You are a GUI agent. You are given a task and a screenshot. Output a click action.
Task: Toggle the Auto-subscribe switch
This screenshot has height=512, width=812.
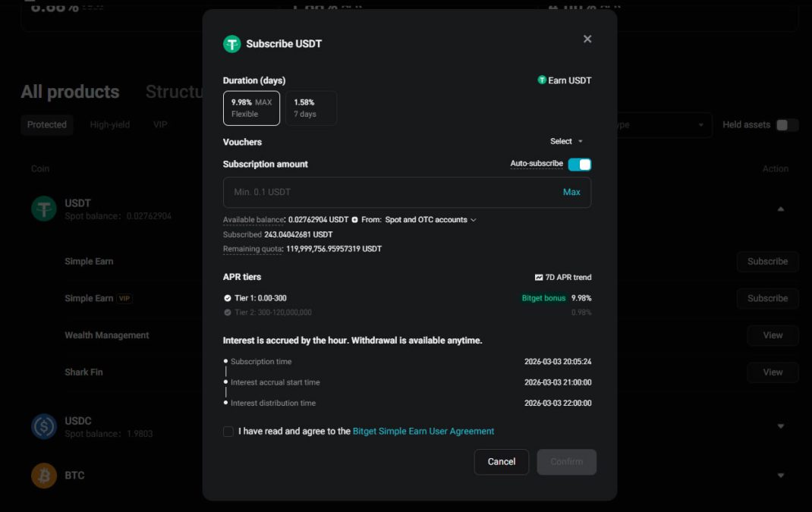pos(579,164)
